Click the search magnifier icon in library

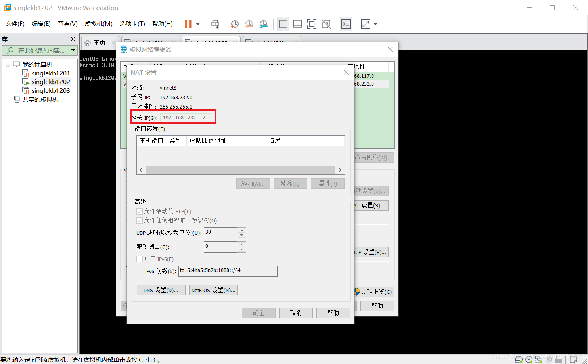[x=10, y=50]
